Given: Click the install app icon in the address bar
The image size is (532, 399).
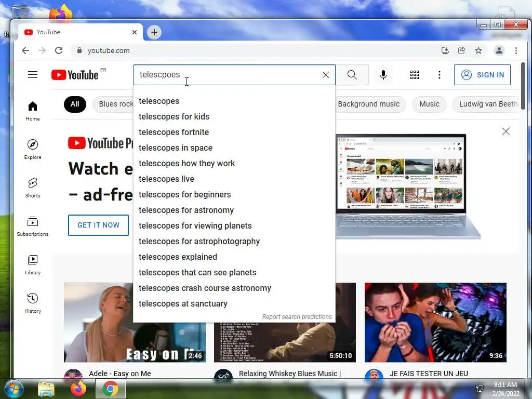Looking at the screenshot, I should [x=445, y=50].
